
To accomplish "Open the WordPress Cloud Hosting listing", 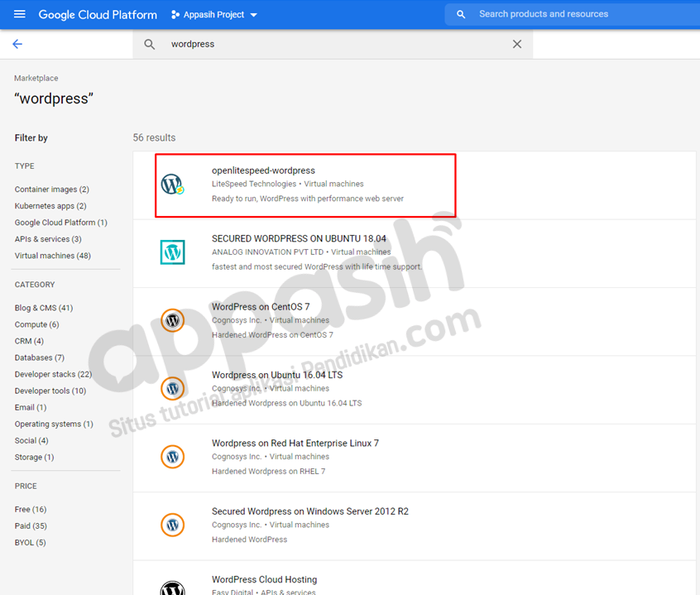I will [x=264, y=579].
